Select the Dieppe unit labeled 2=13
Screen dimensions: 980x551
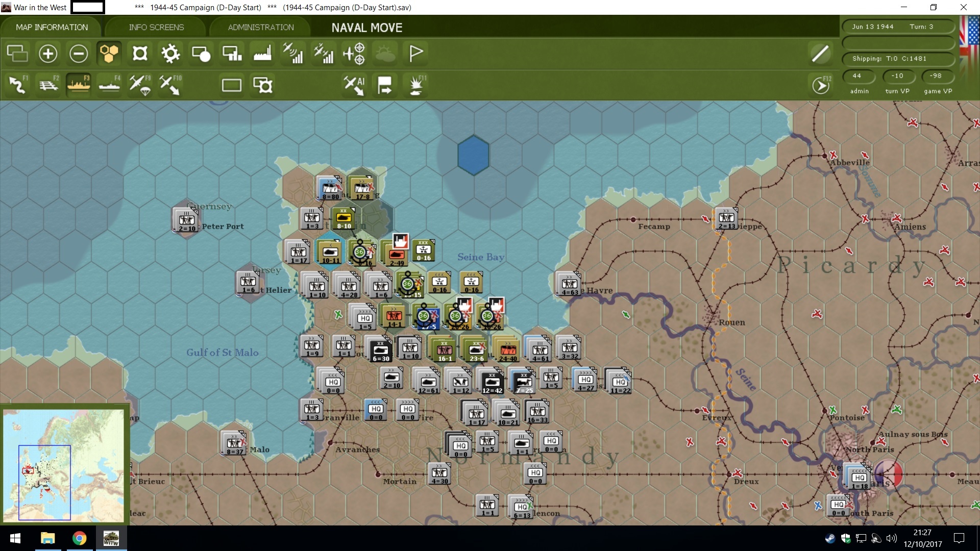click(726, 218)
